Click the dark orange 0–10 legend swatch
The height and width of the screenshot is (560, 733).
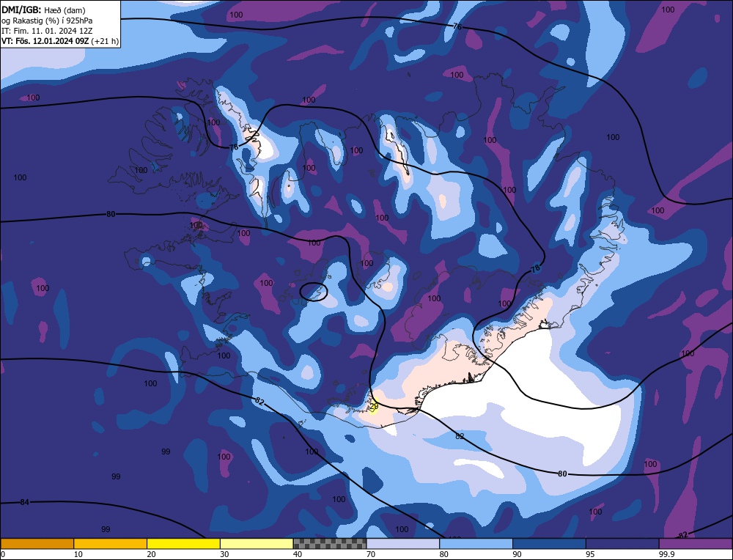click(37, 544)
